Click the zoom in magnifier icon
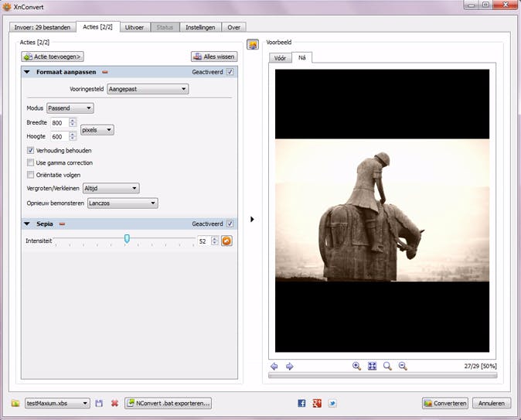This screenshot has width=521, height=420. (356, 366)
